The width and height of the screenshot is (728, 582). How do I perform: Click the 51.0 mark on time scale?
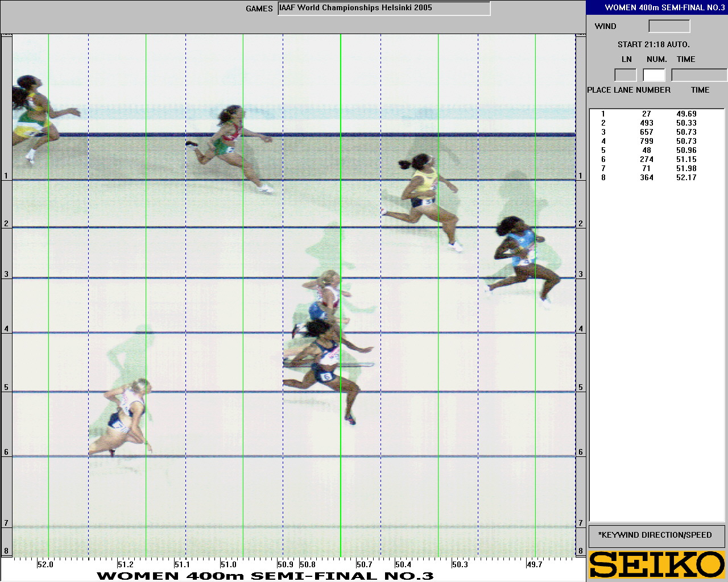point(228,564)
